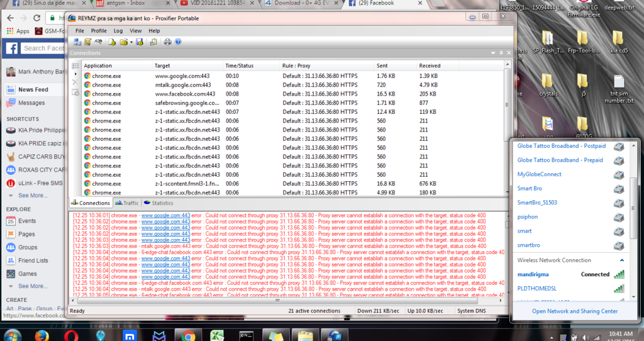Open Proxy Servers settings in Proxifier toolbar
The image size is (644, 341).
coord(77,42)
